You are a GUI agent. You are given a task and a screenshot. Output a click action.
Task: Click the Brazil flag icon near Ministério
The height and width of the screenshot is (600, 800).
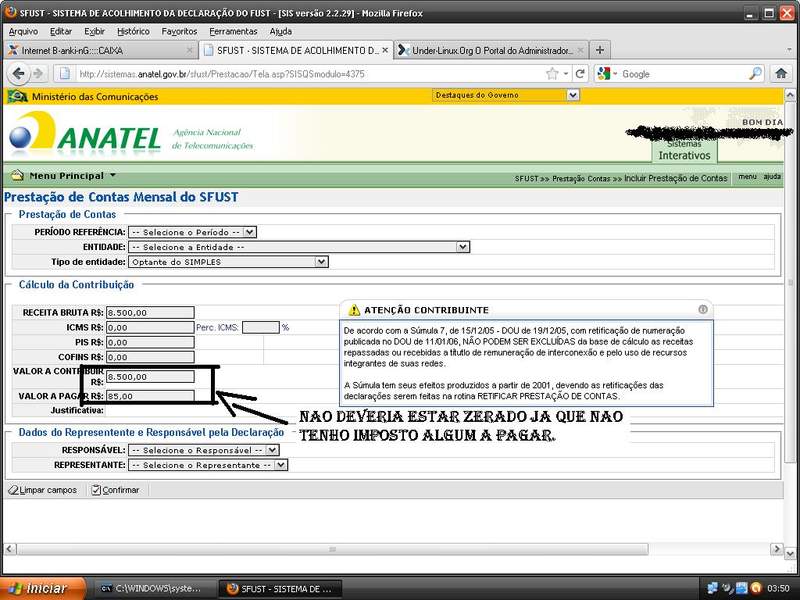[18, 96]
